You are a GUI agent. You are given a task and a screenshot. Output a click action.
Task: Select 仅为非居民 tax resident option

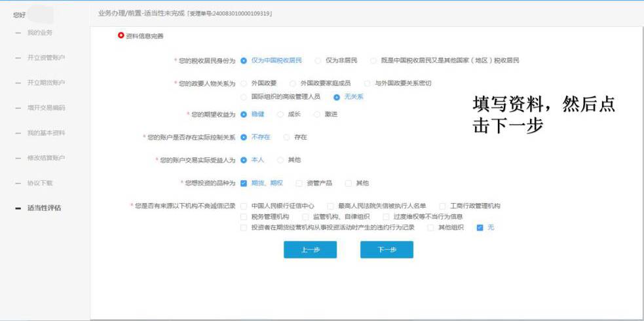click(x=318, y=61)
